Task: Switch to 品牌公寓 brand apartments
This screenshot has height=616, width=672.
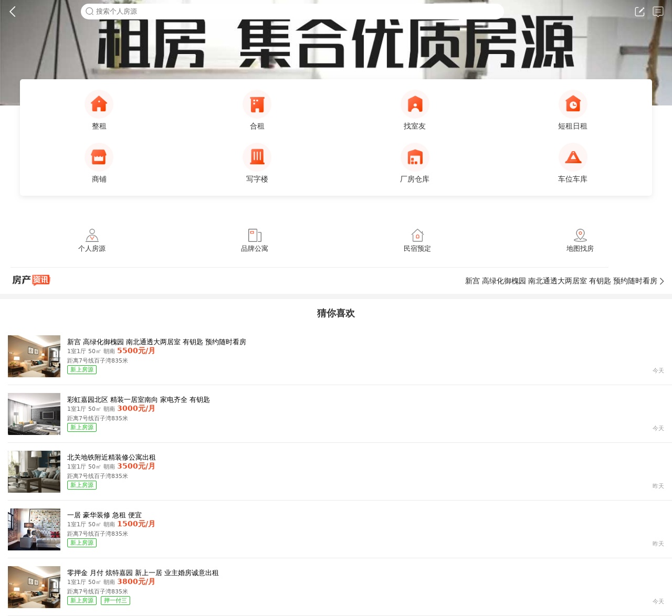Action: pos(255,240)
